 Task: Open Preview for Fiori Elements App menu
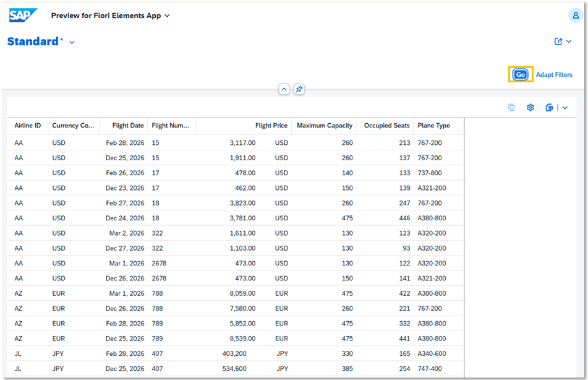click(x=110, y=15)
